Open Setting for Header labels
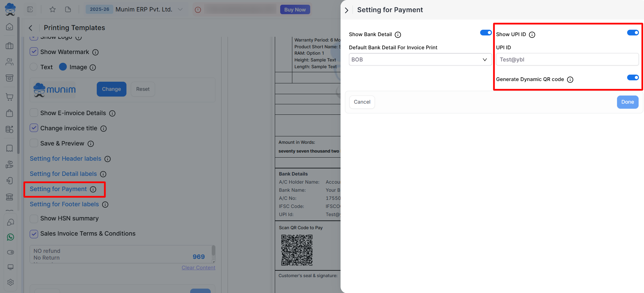 [65, 159]
